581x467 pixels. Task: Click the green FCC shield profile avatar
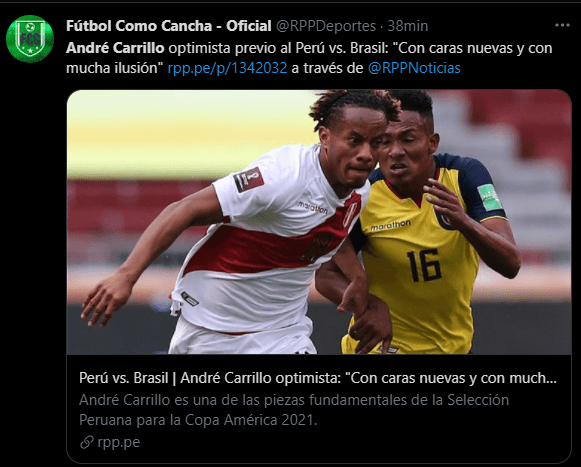pos(30,39)
